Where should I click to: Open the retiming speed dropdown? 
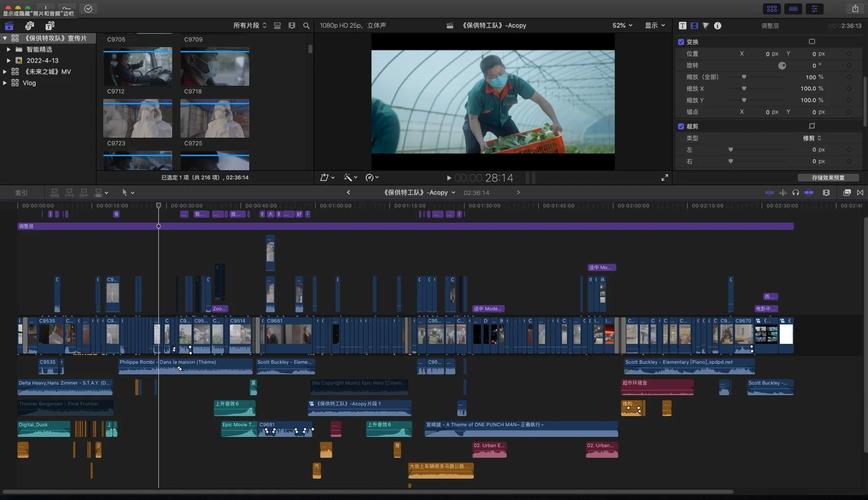point(372,178)
